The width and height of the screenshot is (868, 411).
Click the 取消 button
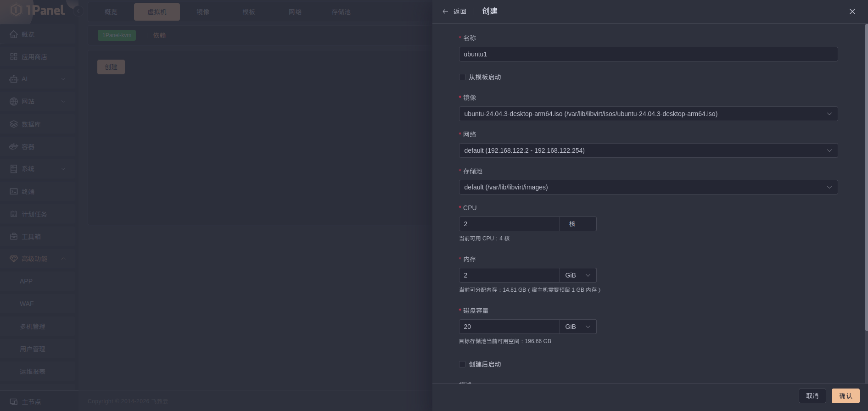tap(812, 396)
